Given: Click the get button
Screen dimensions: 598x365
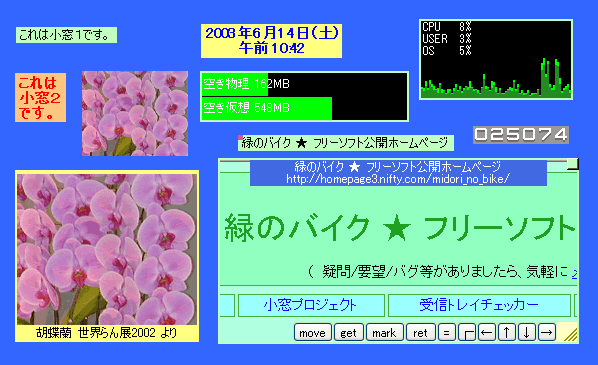Looking at the screenshot, I should coord(349,333).
